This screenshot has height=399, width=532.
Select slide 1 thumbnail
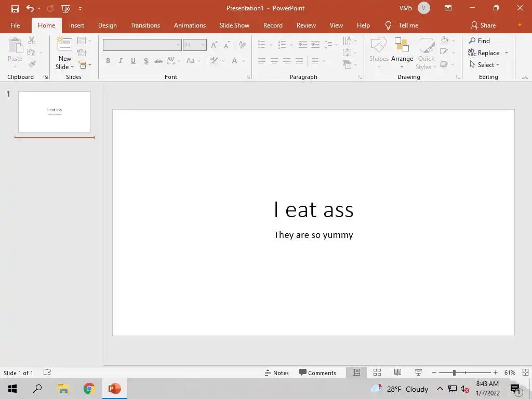(55, 112)
